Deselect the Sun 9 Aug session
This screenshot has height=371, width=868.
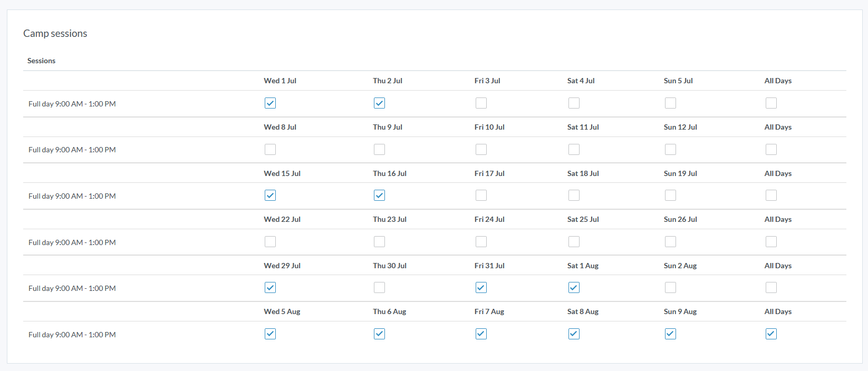(x=670, y=334)
